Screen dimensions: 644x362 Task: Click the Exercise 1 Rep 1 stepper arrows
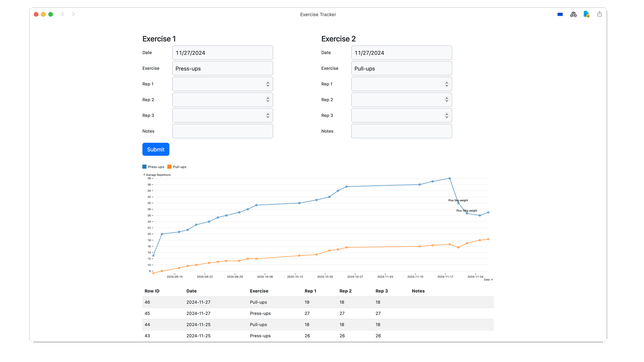tap(268, 84)
